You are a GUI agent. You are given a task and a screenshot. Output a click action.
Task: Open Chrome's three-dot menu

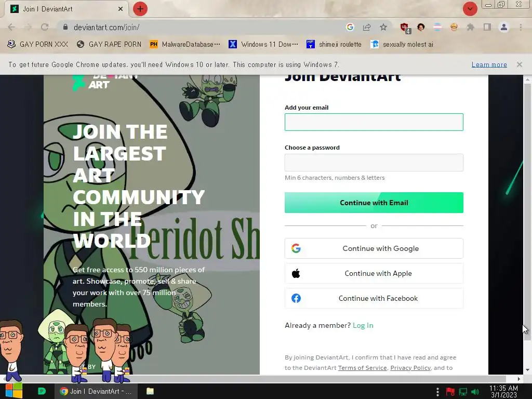point(521,27)
